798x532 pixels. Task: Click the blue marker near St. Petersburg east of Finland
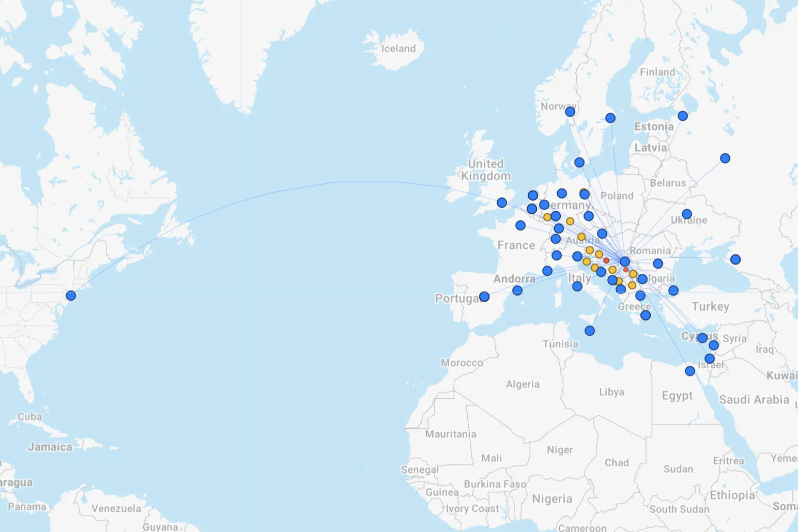(x=683, y=116)
